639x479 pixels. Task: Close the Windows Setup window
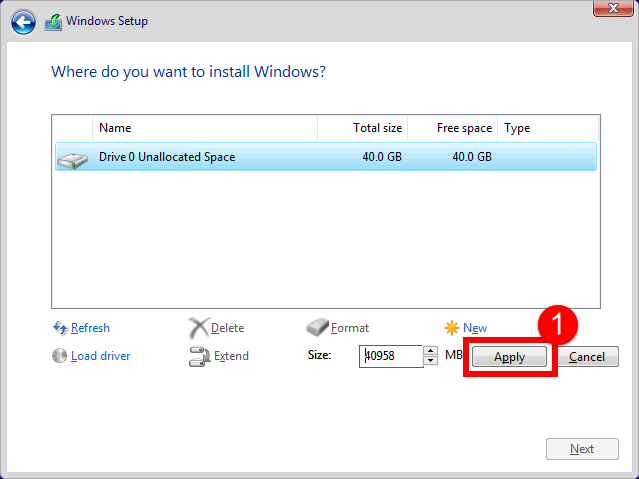click(x=613, y=8)
